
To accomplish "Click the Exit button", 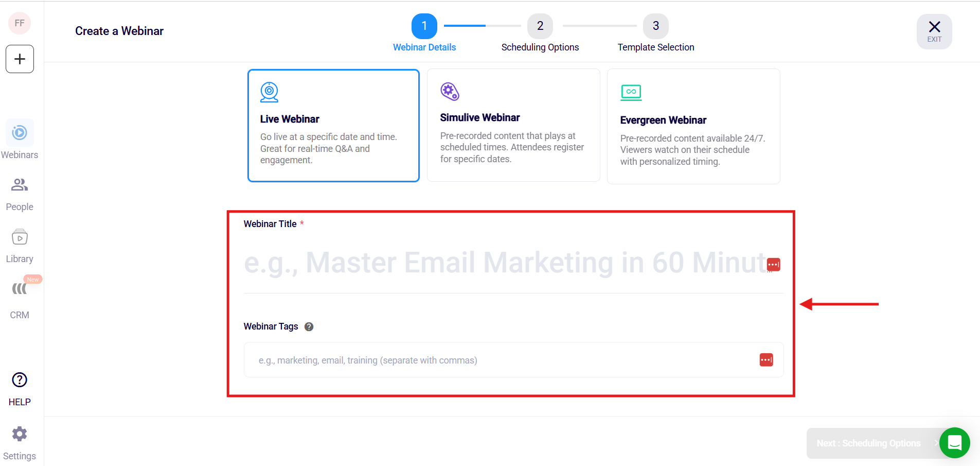I will [x=934, y=31].
